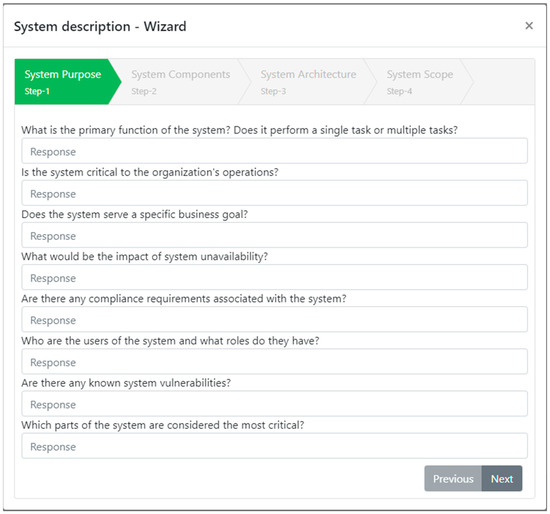Focus the primary function Response field

[274, 151]
